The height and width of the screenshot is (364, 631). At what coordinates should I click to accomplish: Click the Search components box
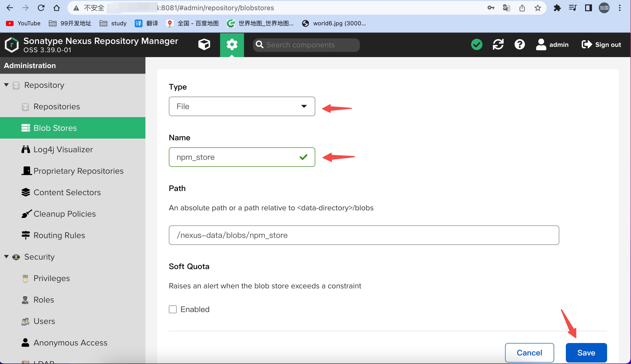point(306,45)
